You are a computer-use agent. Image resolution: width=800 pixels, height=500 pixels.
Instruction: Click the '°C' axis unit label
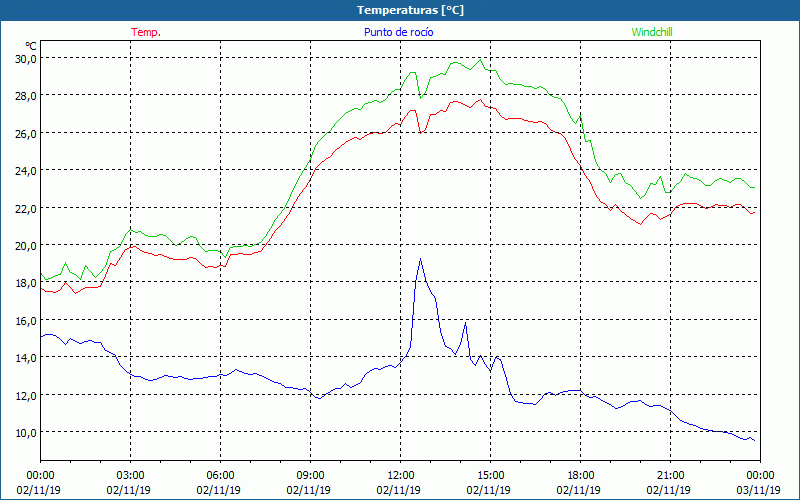[31, 46]
